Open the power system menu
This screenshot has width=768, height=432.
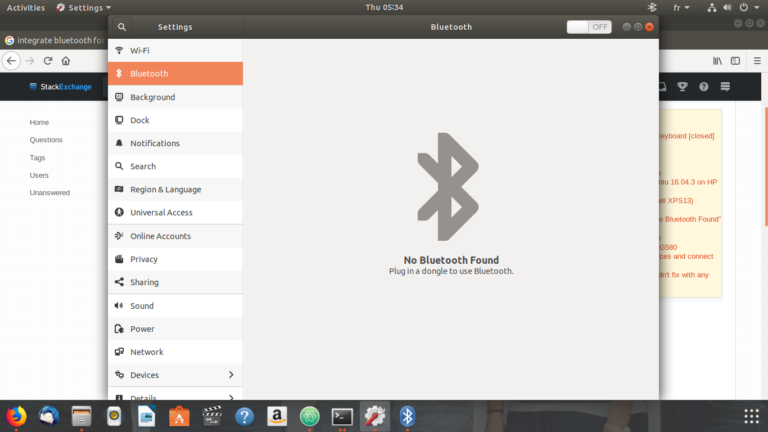pos(749,7)
